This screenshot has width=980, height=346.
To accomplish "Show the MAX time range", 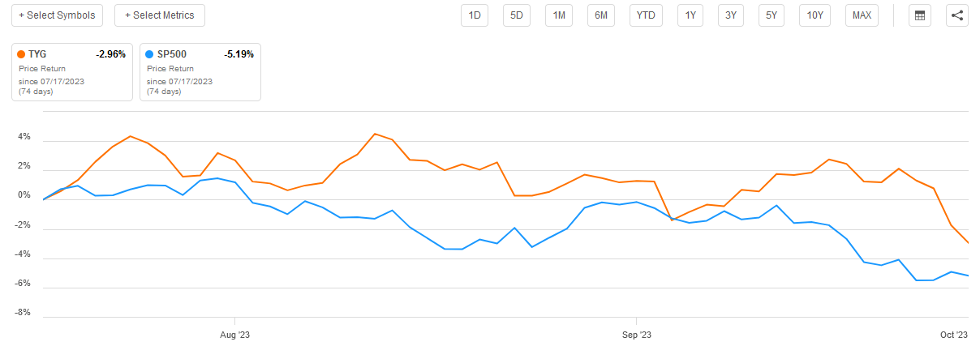I will click(862, 15).
